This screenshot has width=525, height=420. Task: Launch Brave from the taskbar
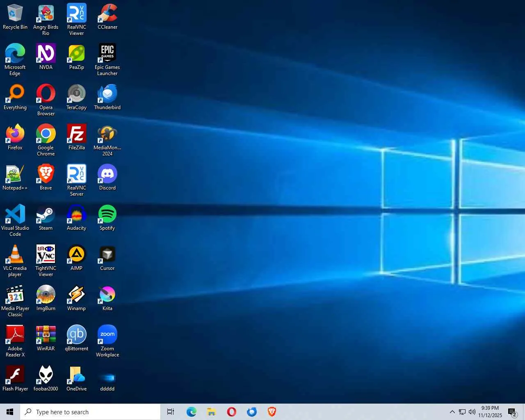coord(272,412)
